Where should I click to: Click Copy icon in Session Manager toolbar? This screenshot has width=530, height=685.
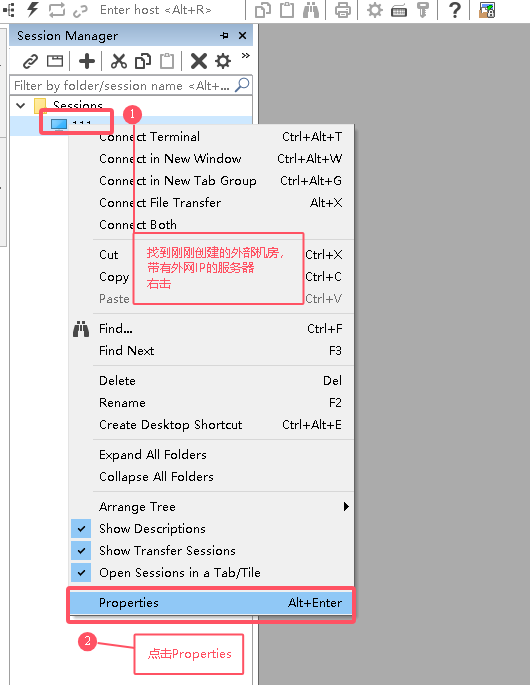(x=143, y=61)
